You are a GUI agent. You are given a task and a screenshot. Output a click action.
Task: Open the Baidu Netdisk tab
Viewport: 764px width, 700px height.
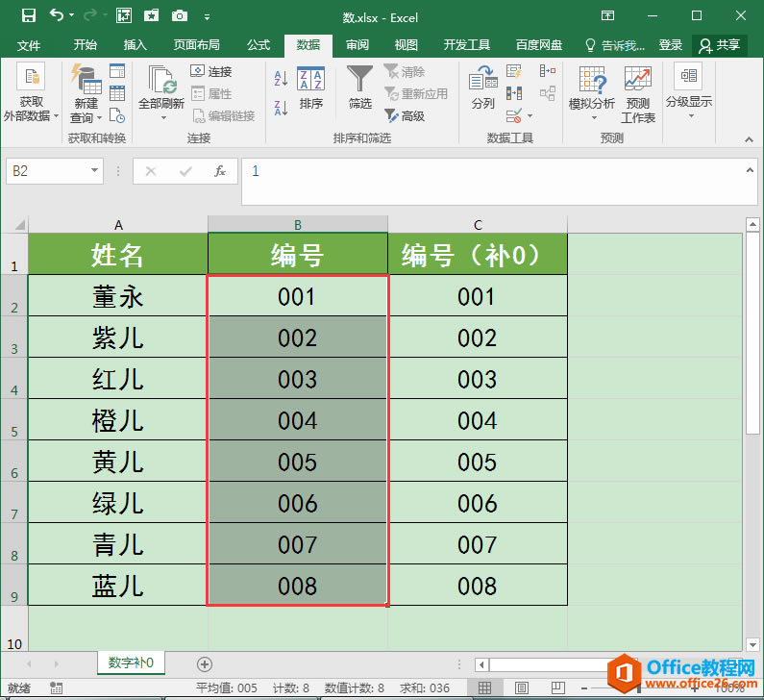(x=539, y=45)
